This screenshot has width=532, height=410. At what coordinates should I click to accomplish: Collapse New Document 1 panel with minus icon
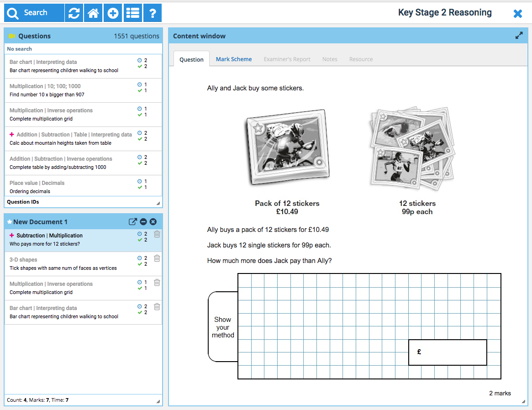[143, 222]
